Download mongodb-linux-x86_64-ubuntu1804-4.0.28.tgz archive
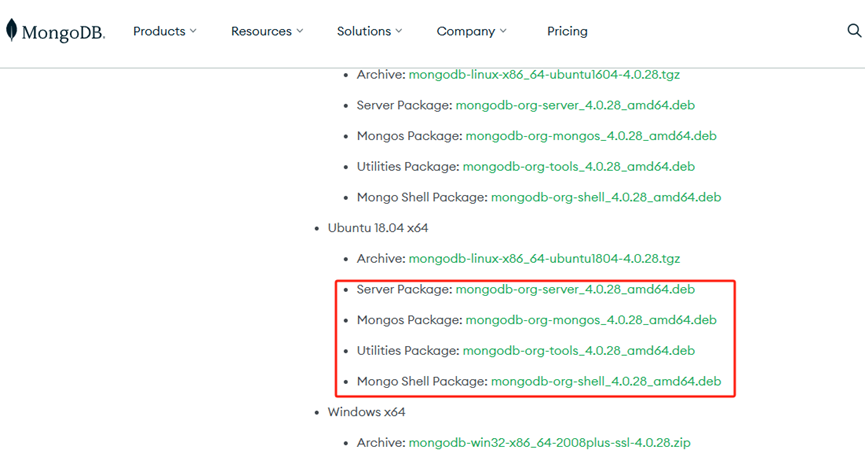Image resolution: width=865 pixels, height=461 pixels. tap(544, 259)
